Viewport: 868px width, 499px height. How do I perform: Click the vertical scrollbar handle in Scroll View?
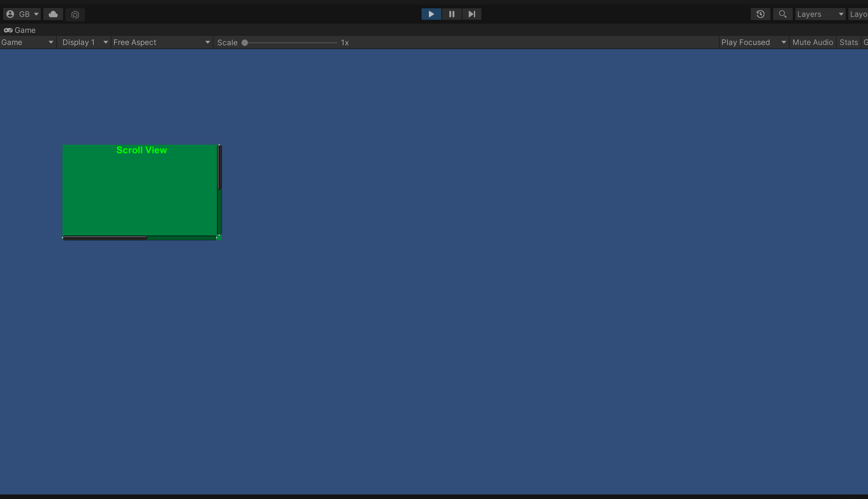219,167
